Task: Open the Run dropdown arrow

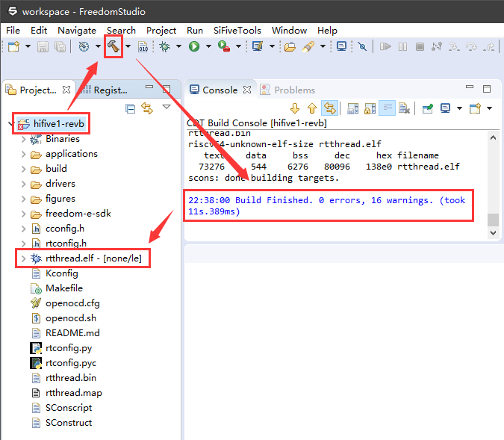Action: [x=208, y=46]
